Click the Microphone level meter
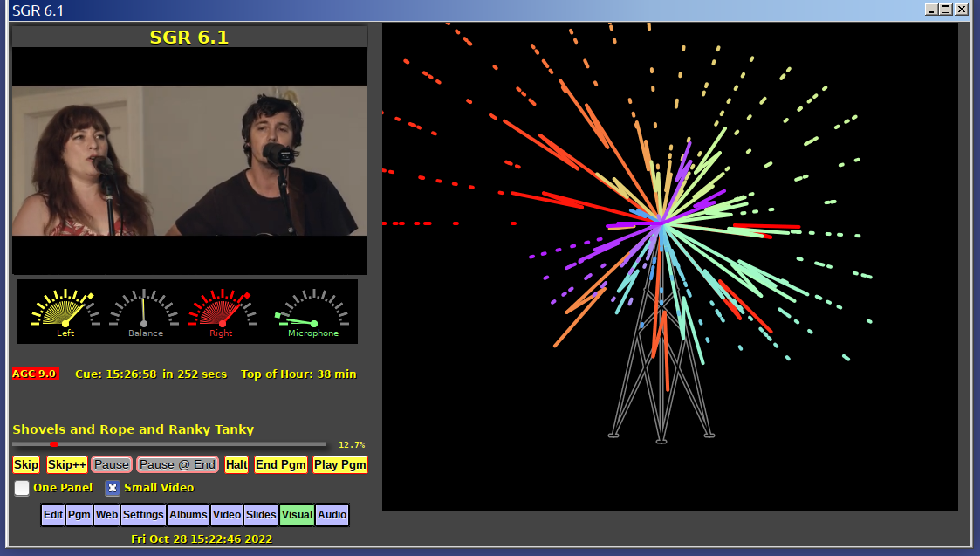Image resolution: width=980 pixels, height=556 pixels. pos(312,312)
